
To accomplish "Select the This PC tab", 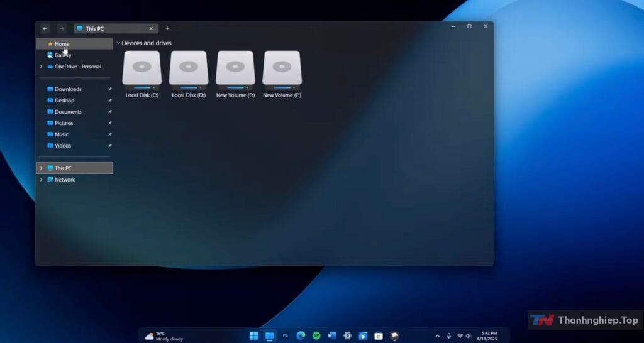I will pos(116,29).
